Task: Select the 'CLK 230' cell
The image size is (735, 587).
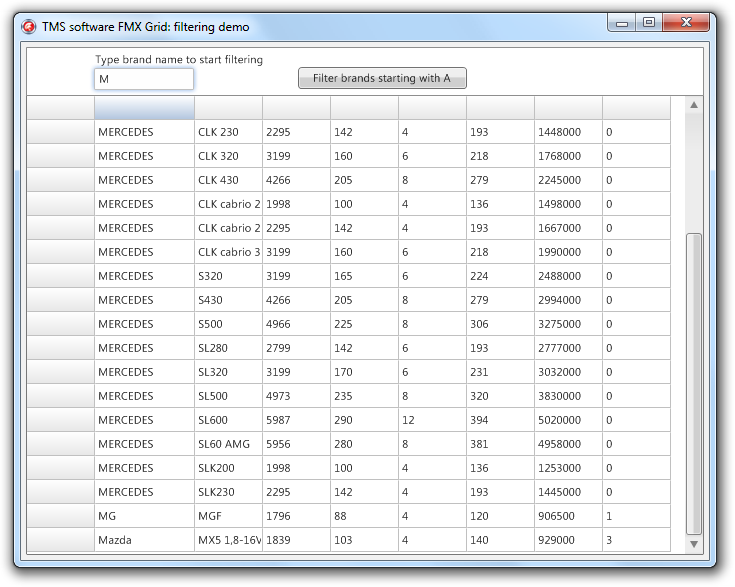Action: coord(228,132)
